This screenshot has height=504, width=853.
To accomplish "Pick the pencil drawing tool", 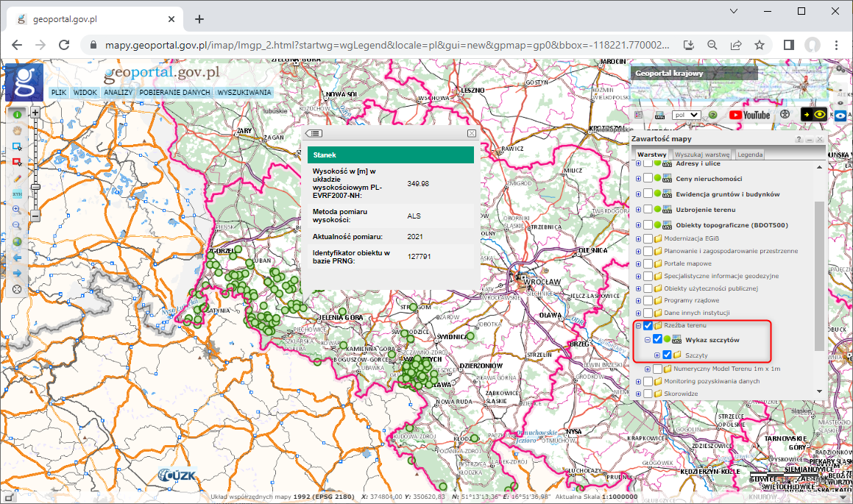I will click(16, 178).
